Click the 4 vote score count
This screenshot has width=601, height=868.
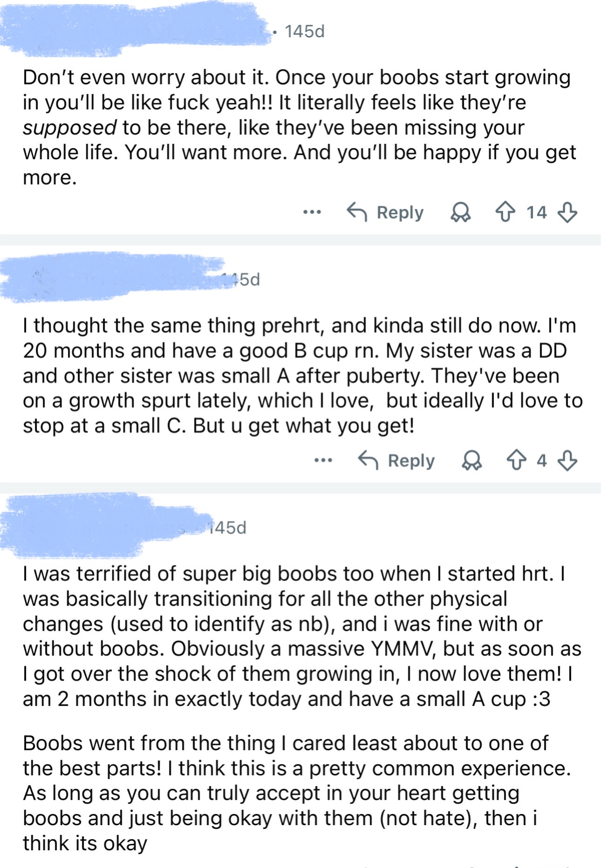(541, 461)
